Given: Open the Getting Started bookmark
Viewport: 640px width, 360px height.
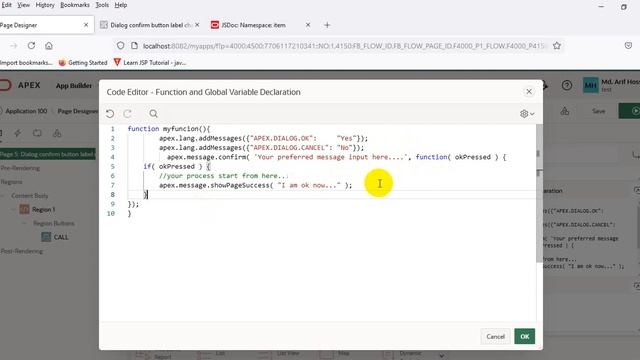Looking at the screenshot, I should tap(83, 62).
